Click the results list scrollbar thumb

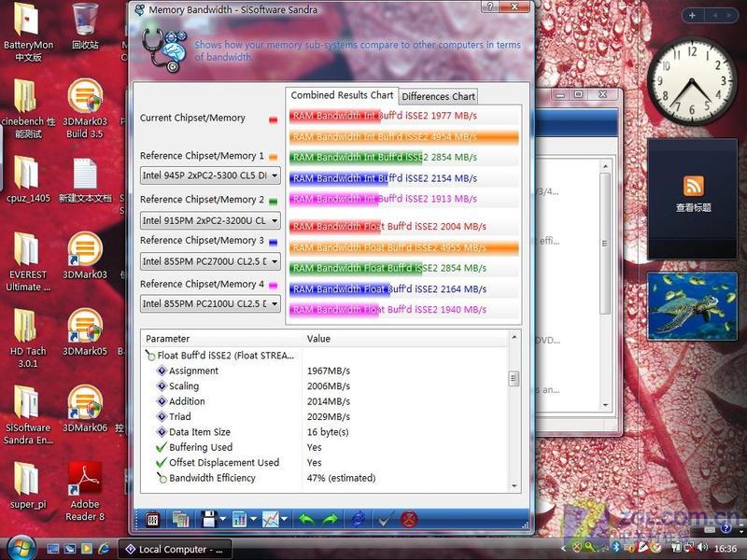click(x=514, y=379)
